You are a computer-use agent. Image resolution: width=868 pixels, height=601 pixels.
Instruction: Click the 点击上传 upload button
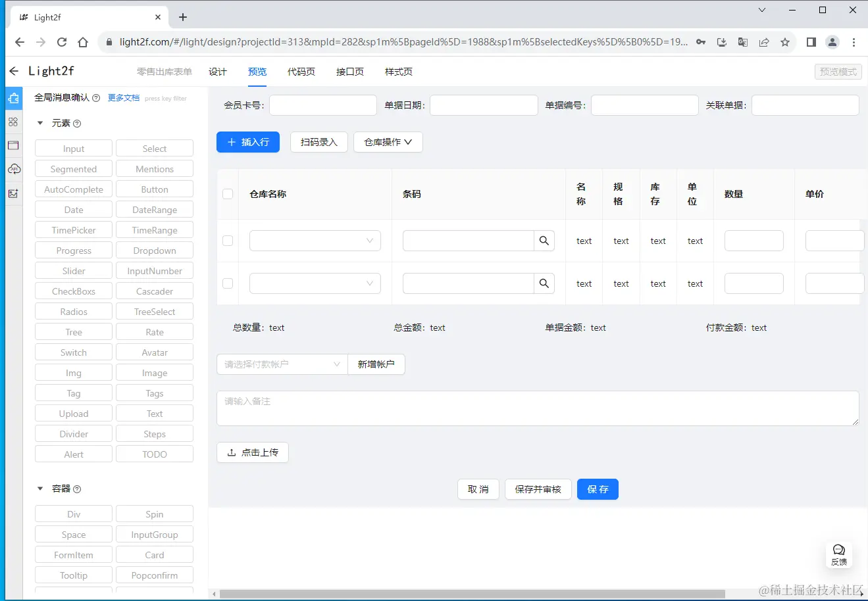(x=253, y=452)
